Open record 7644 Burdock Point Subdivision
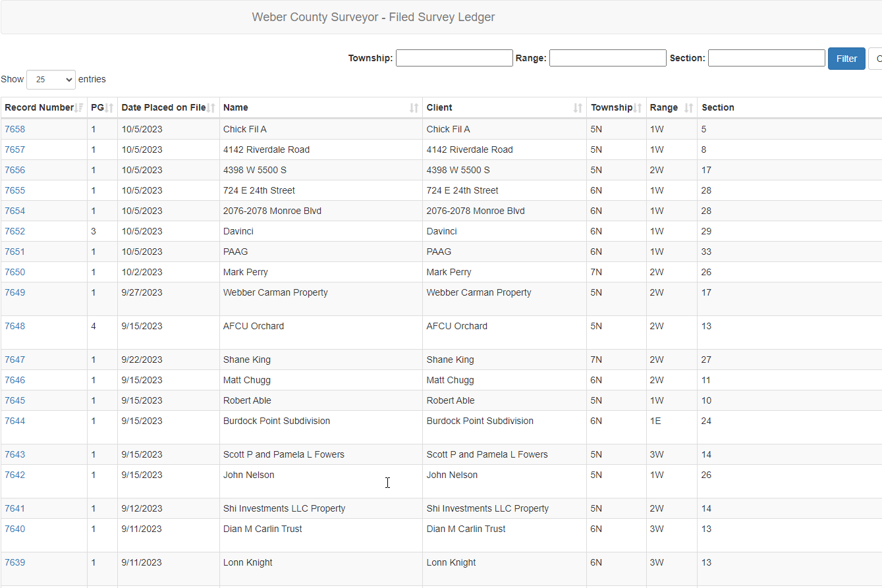The height and width of the screenshot is (588, 882). [14, 421]
